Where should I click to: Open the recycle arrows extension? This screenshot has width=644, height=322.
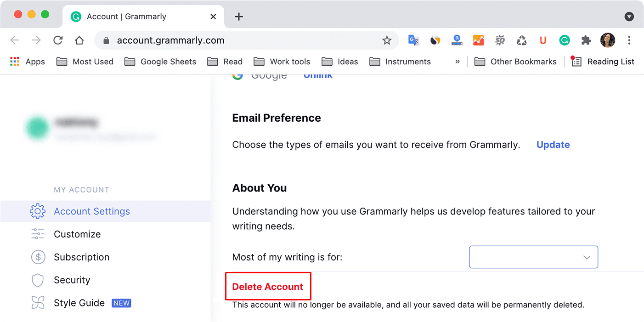click(521, 40)
